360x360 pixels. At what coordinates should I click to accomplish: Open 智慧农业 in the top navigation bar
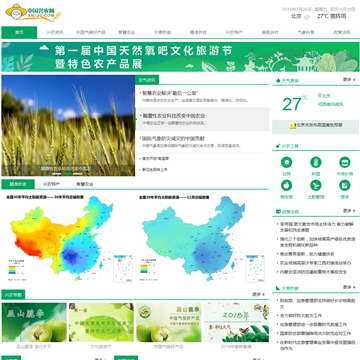coord(127,32)
